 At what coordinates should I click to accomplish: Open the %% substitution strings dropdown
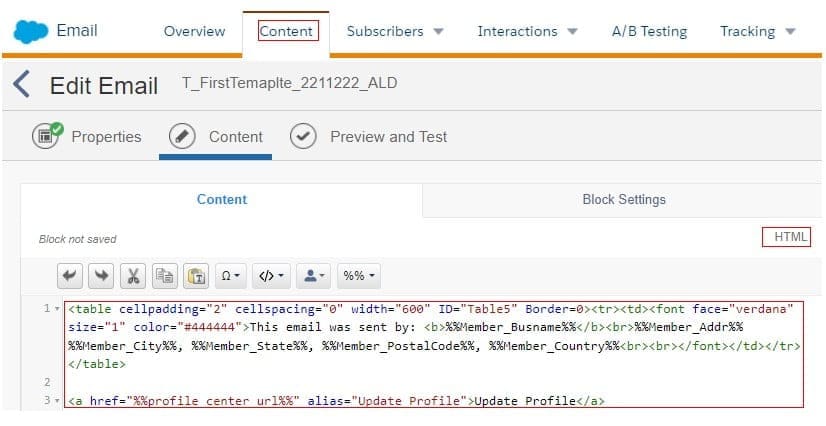tap(358, 275)
